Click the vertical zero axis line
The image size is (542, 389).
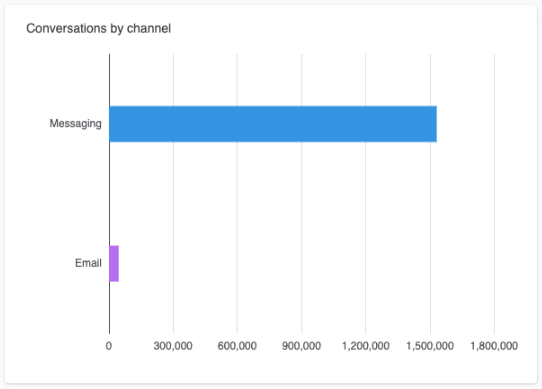tap(110, 194)
